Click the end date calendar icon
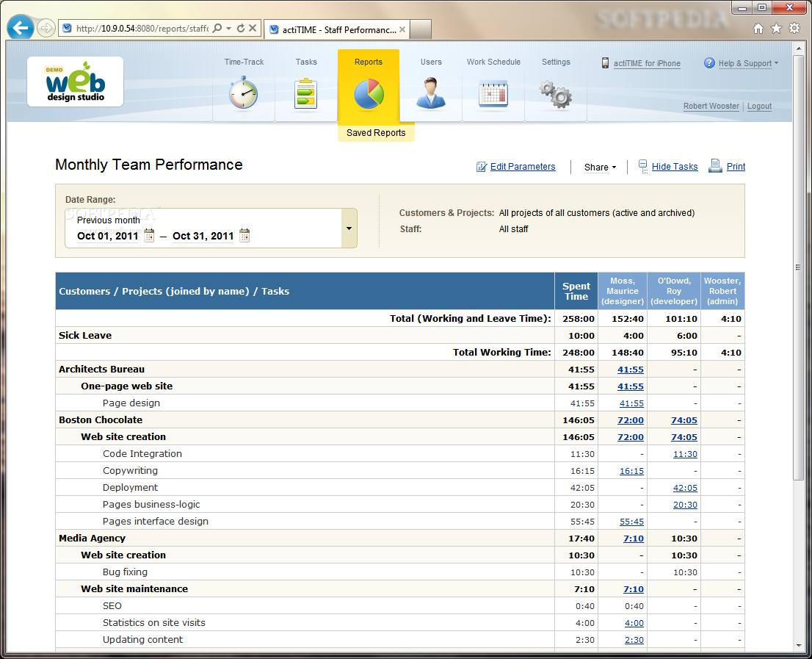812x659 pixels. click(x=244, y=236)
